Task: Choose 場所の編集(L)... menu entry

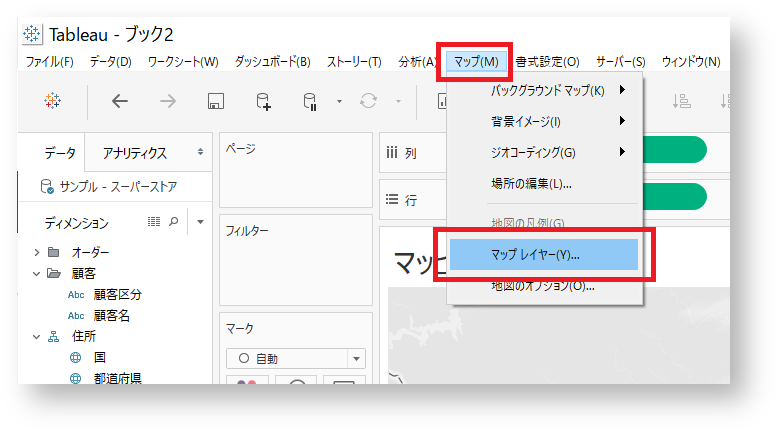Action: (x=545, y=184)
